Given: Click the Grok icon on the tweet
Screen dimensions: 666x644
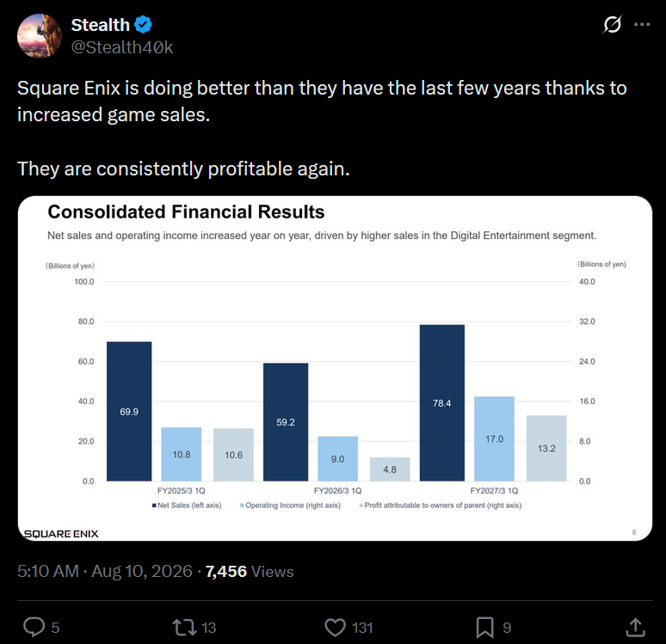Looking at the screenshot, I should (612, 25).
